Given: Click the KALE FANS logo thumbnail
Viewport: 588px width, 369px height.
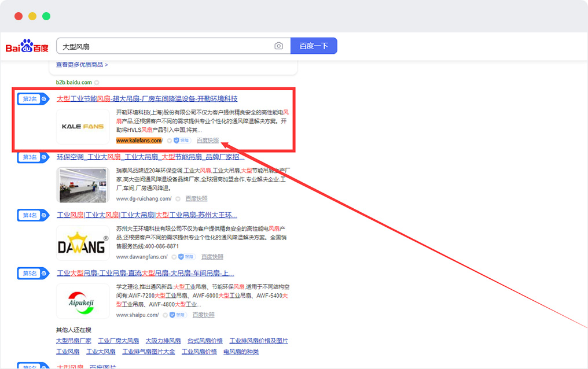Looking at the screenshot, I should point(83,127).
